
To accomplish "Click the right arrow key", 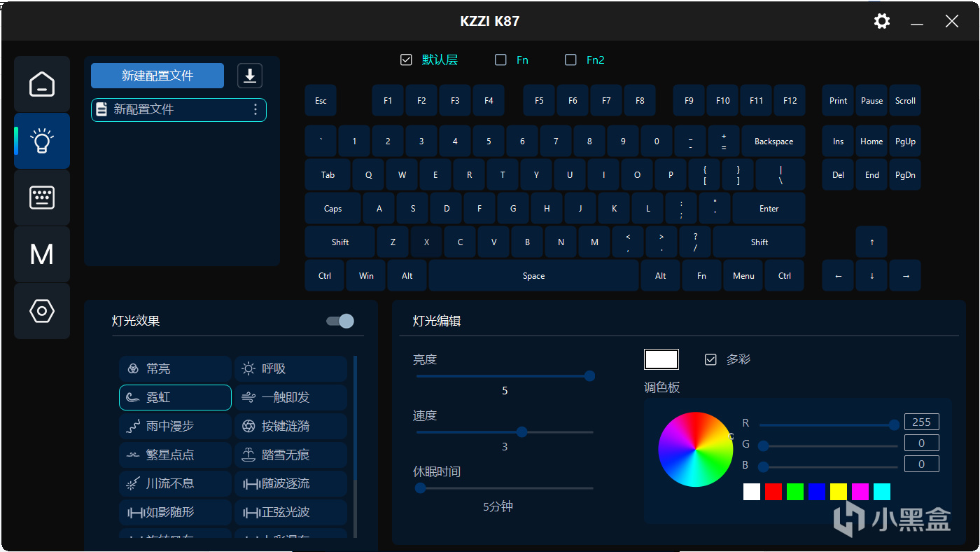I will 905,276.
